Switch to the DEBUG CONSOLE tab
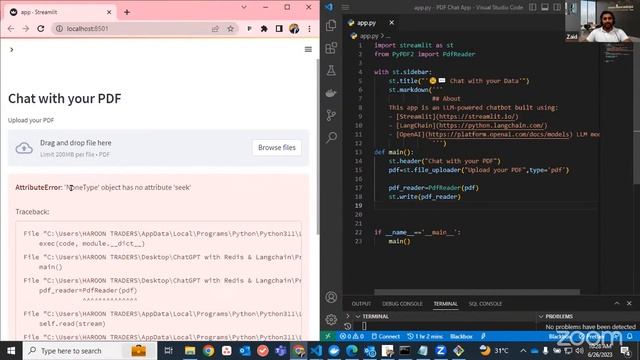Screen dimensions: 640x360 click(402, 304)
